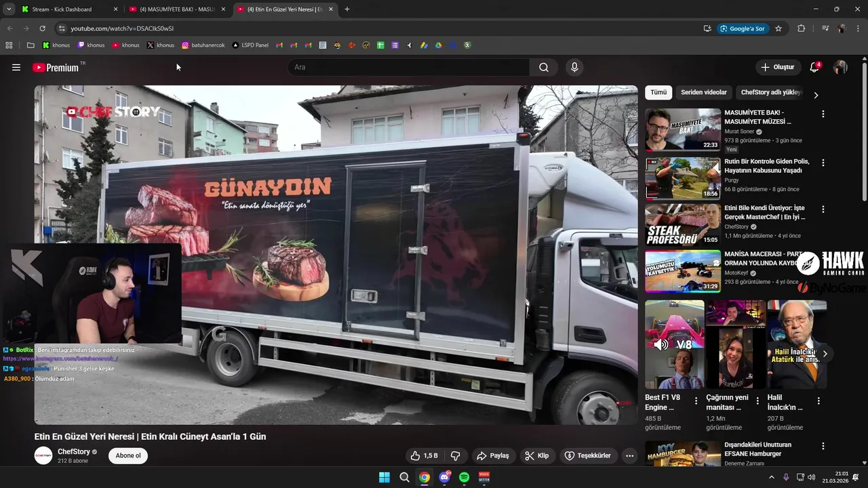Open Discord from the taskbar
Screen dimensions: 868x488
point(444,477)
